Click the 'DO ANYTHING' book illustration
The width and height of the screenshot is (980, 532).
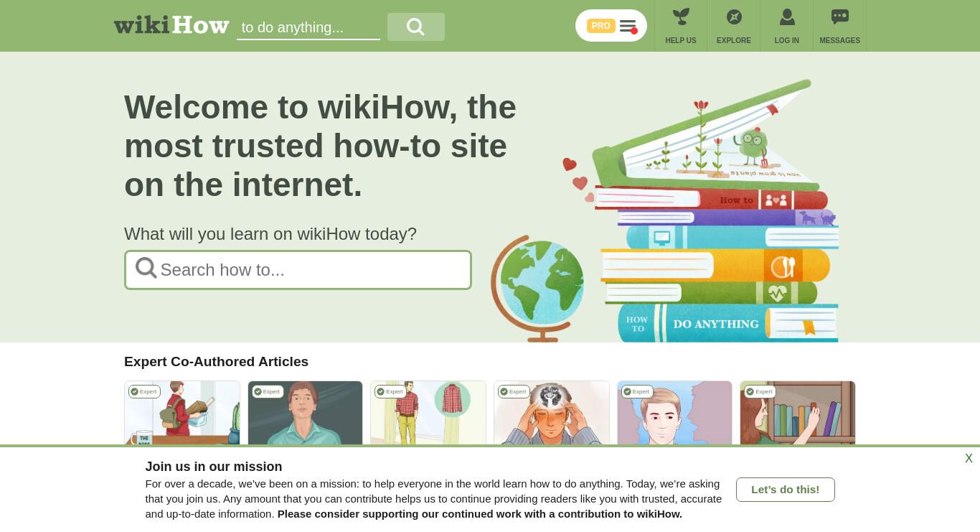[728, 323]
